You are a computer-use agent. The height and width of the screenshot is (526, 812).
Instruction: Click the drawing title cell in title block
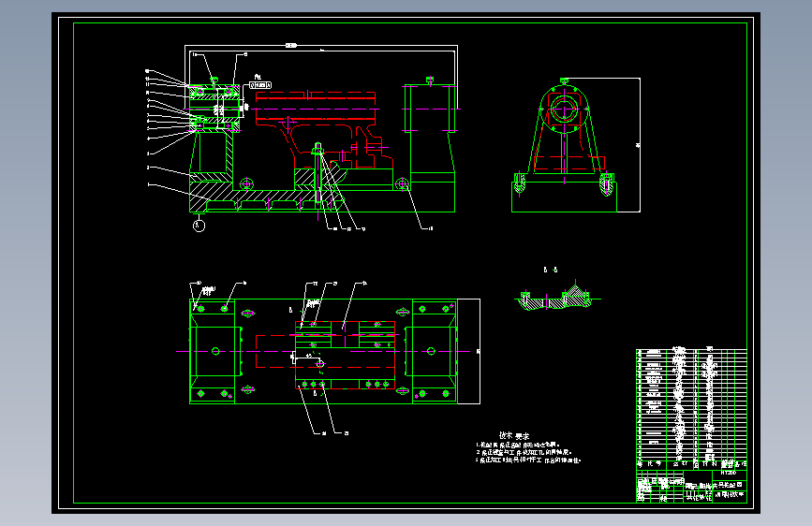point(716,486)
